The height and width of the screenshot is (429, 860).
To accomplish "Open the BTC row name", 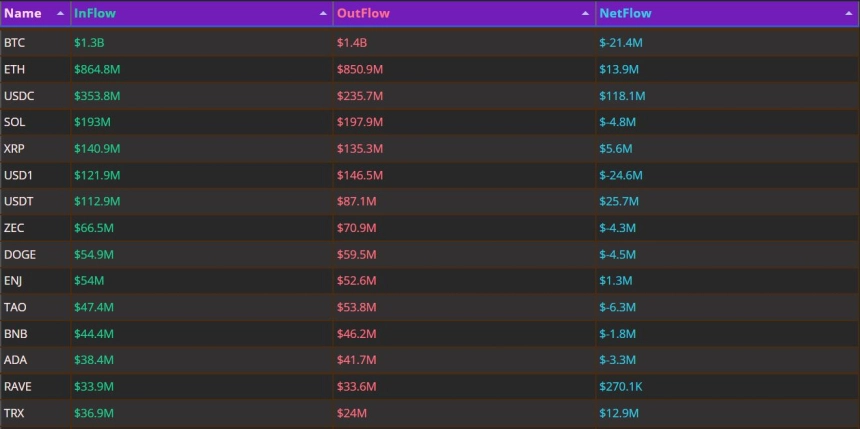I will pos(14,43).
